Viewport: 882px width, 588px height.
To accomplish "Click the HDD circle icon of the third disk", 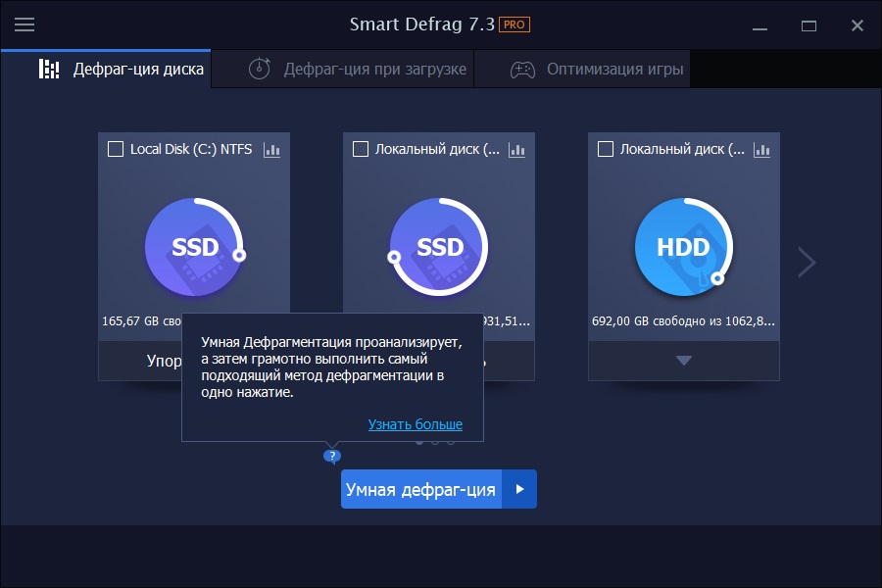I will tap(683, 247).
